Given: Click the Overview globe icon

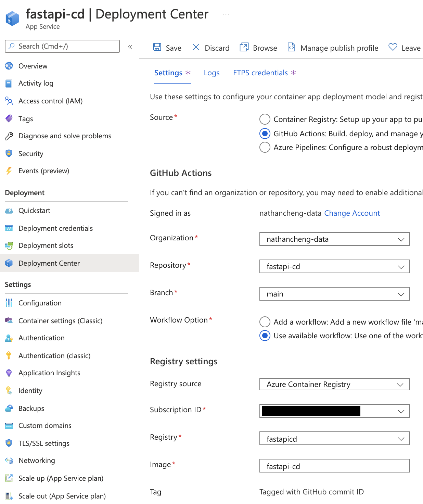Looking at the screenshot, I should (9, 66).
